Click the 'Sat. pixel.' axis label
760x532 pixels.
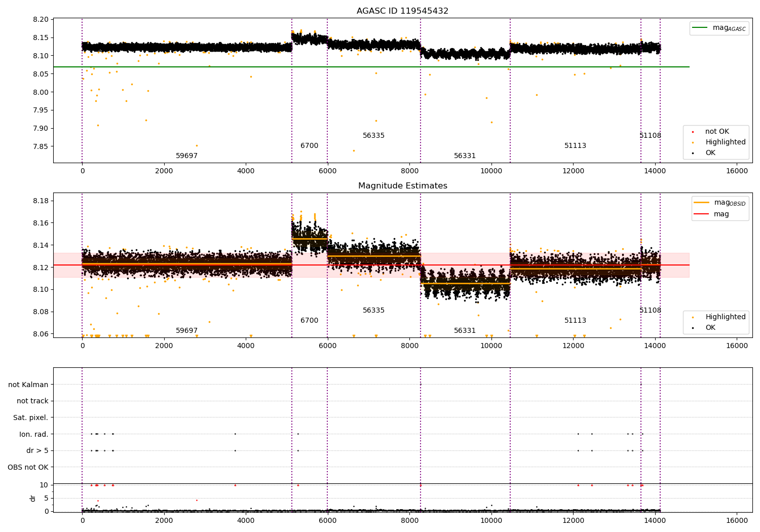31,418
